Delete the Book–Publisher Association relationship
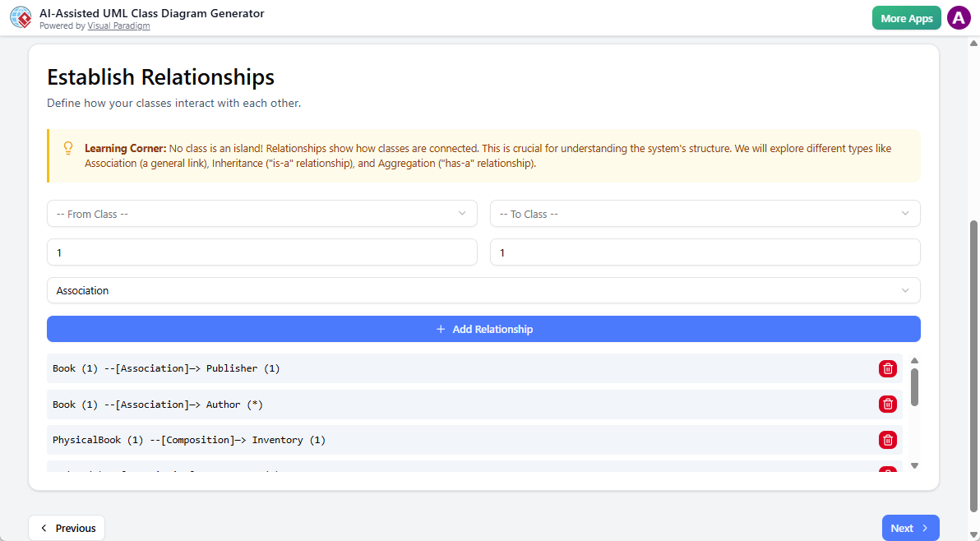The image size is (980, 541). click(888, 368)
